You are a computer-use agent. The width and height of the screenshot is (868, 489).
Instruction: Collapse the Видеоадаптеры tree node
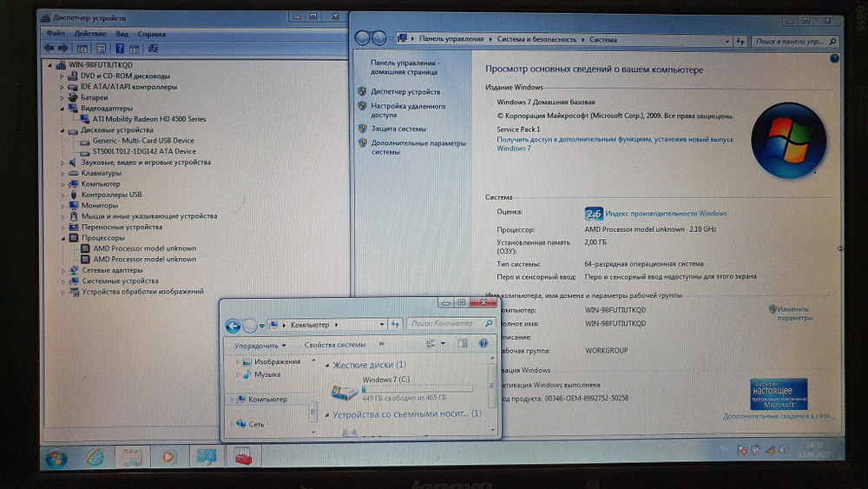pyautogui.click(x=62, y=109)
